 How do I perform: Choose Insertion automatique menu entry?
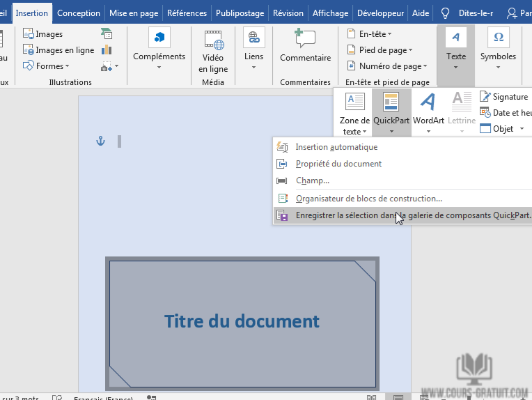[402, 147]
